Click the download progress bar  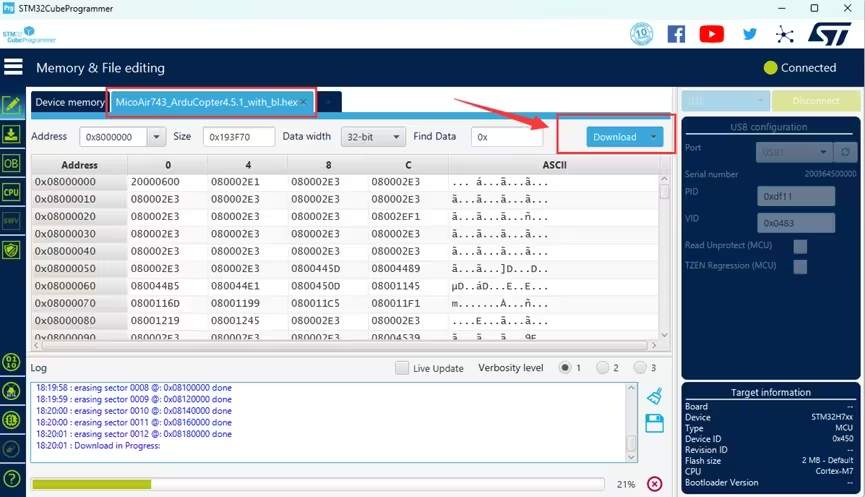[x=318, y=484]
